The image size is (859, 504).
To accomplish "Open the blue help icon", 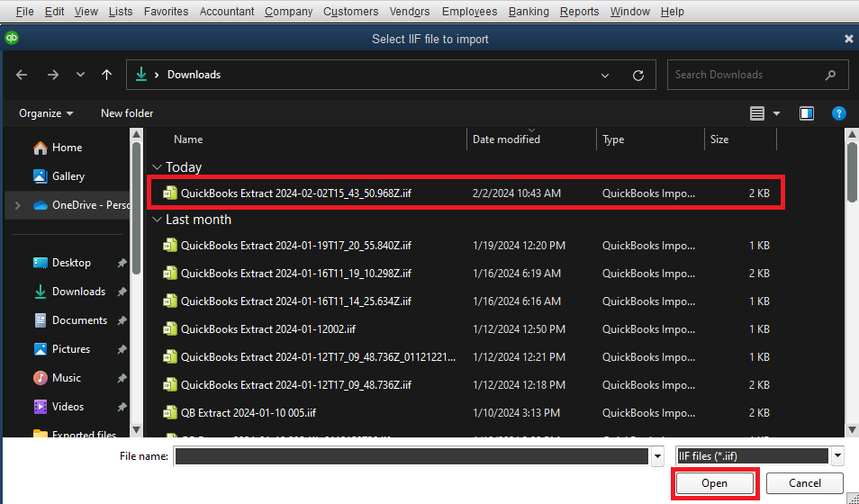I will click(838, 113).
